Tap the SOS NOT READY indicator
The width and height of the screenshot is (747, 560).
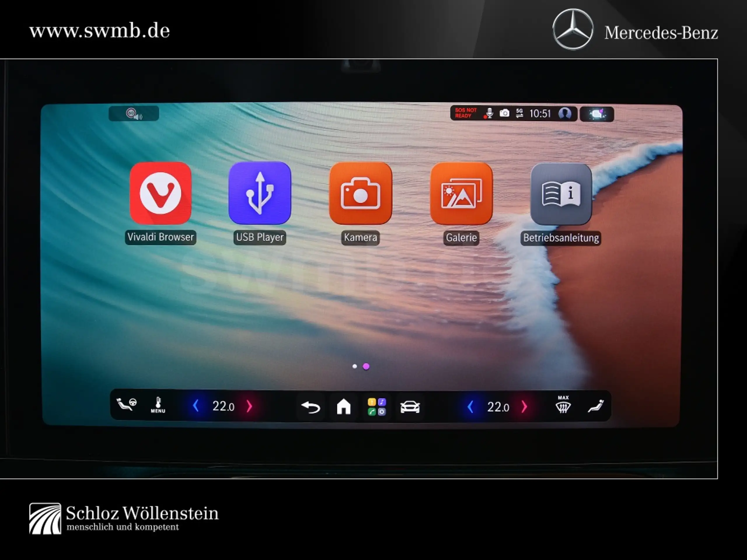coord(465,113)
